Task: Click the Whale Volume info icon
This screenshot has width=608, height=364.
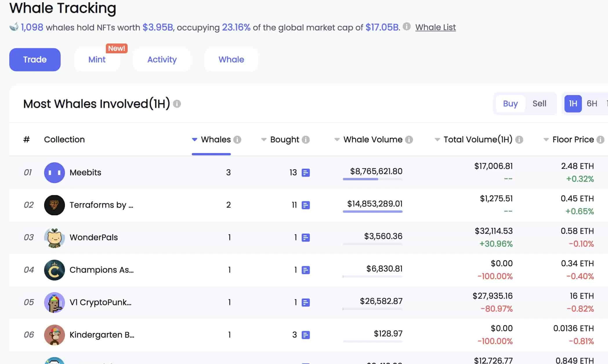Action: tap(409, 140)
